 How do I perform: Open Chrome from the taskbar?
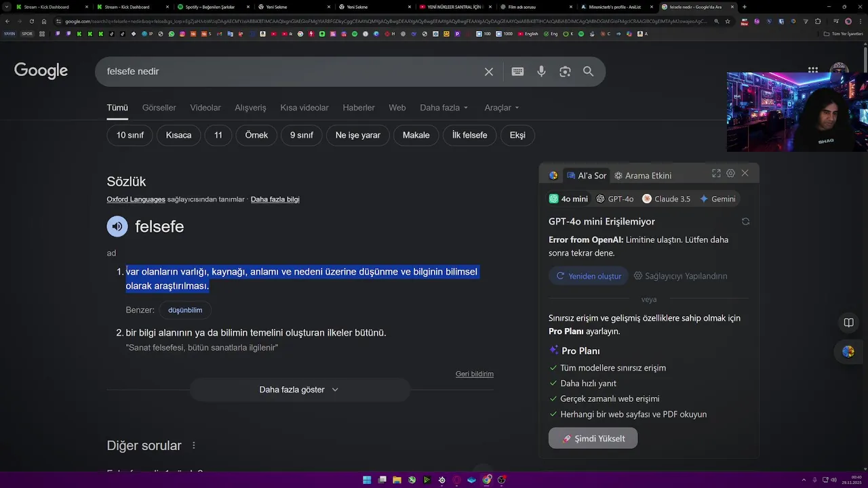pyautogui.click(x=487, y=480)
